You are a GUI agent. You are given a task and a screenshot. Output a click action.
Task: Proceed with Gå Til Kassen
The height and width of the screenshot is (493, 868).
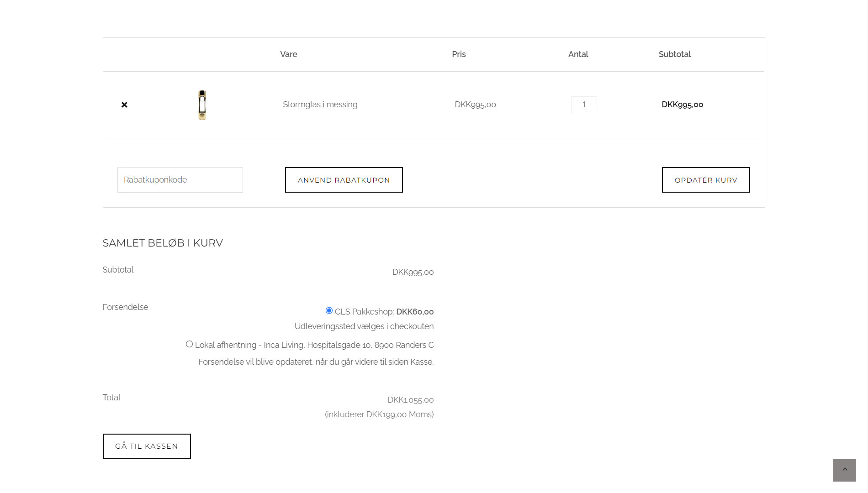point(147,446)
